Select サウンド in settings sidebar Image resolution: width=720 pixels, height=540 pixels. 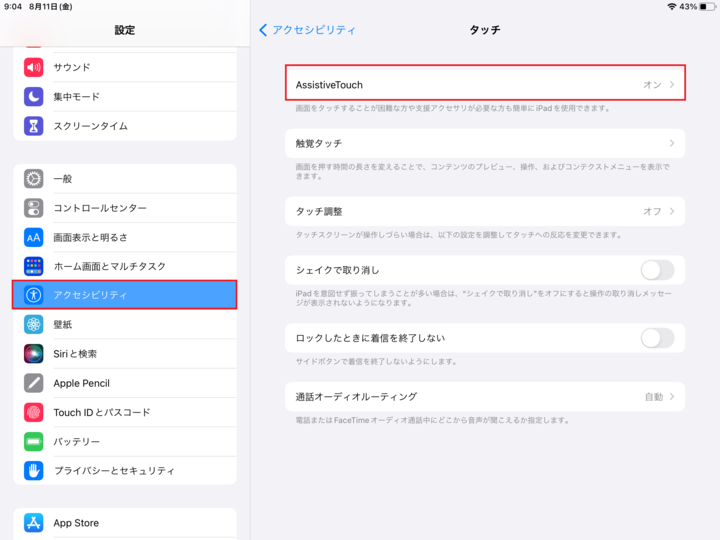[125, 68]
